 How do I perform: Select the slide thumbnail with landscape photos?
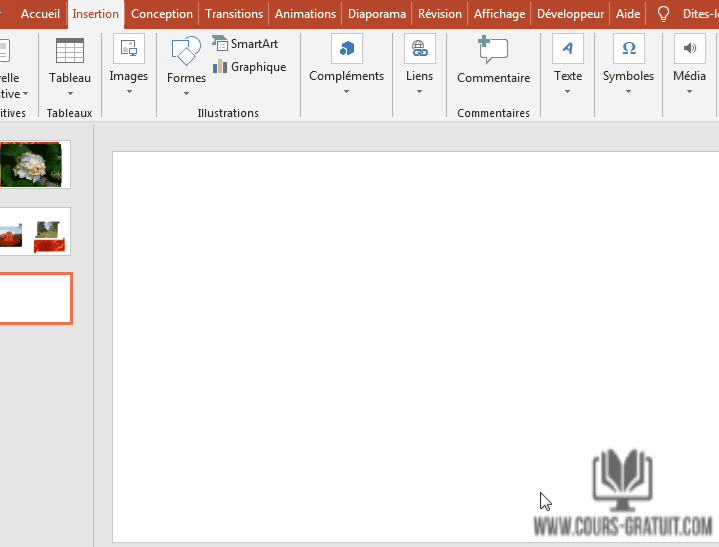click(34, 232)
